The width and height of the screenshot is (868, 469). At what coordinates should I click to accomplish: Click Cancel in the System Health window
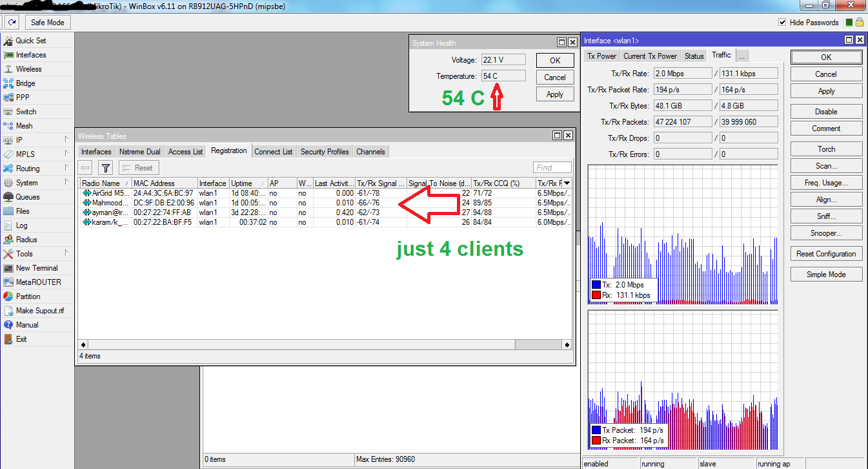click(555, 77)
